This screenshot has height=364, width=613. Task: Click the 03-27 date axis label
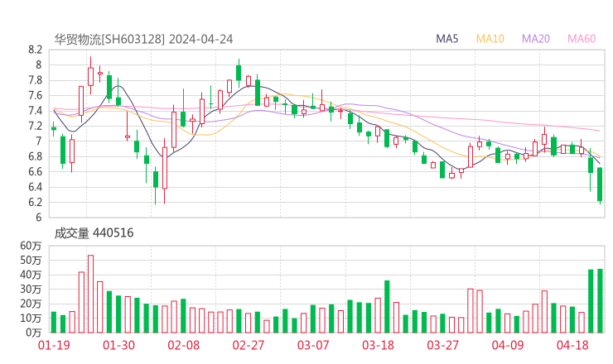point(442,345)
